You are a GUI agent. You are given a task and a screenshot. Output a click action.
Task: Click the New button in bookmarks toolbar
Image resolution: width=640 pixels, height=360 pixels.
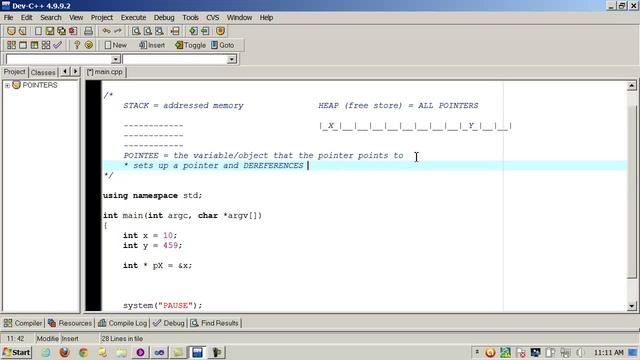116,45
